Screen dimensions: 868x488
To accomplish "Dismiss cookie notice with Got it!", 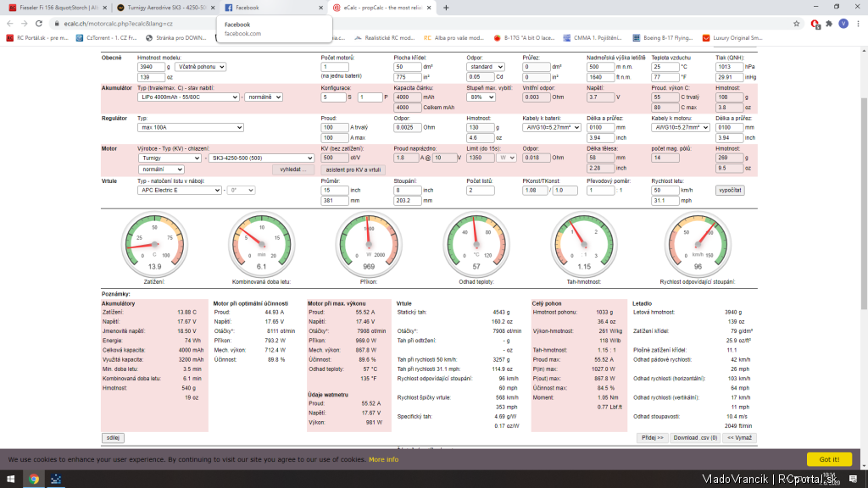I will [829, 459].
